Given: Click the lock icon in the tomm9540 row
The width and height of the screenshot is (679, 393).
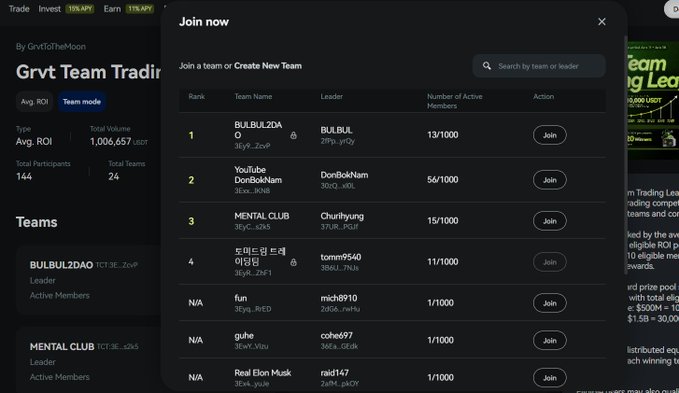Looking at the screenshot, I should pyautogui.click(x=293, y=262).
